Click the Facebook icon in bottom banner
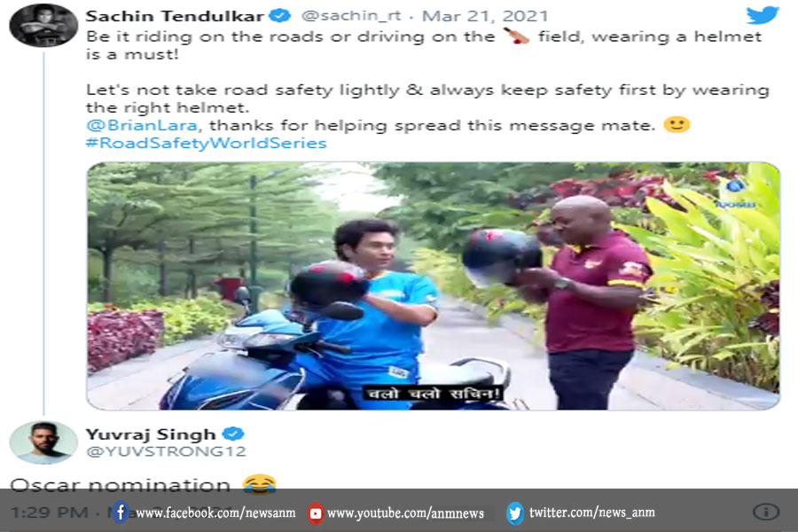The image size is (798, 532). click(120, 512)
